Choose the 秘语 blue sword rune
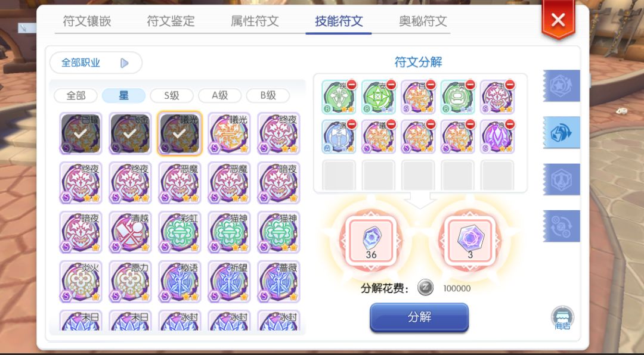 [180, 282]
